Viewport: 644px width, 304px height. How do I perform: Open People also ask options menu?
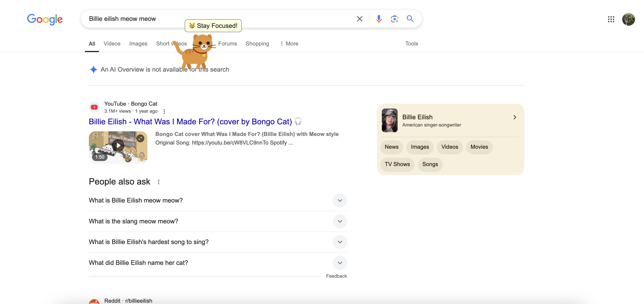coord(159,182)
